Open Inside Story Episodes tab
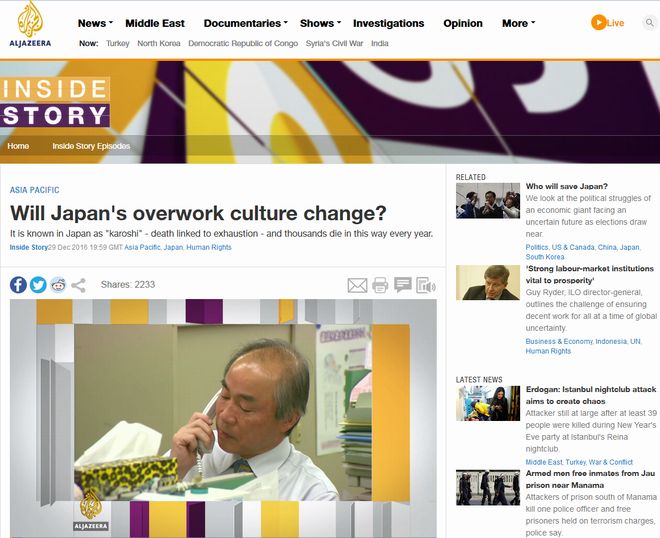This screenshot has height=538, width=660. pos(91,146)
